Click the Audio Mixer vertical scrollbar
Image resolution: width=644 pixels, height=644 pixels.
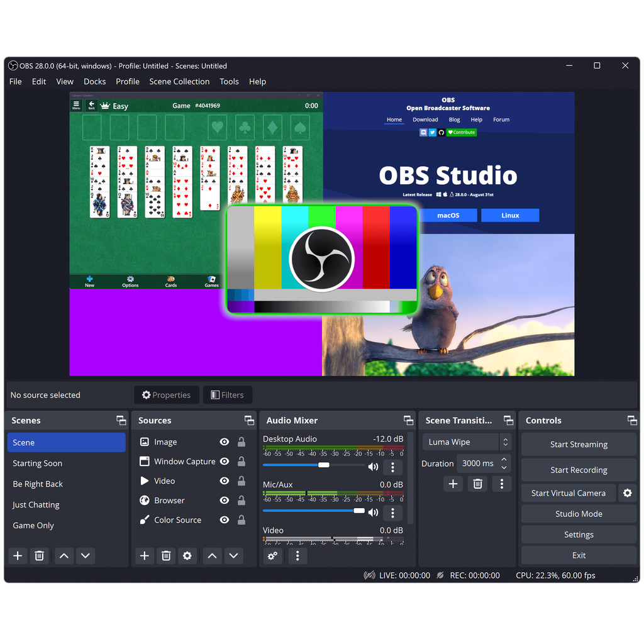409,478
